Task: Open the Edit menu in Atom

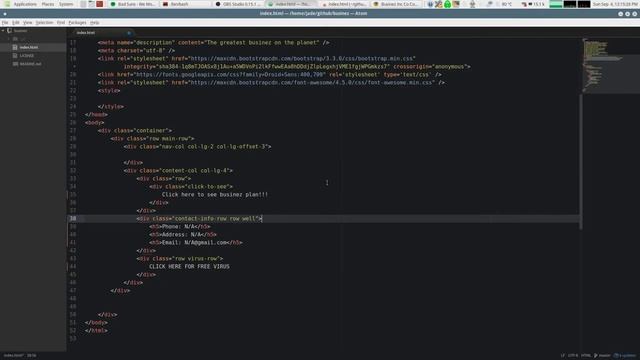Action: click(16, 22)
